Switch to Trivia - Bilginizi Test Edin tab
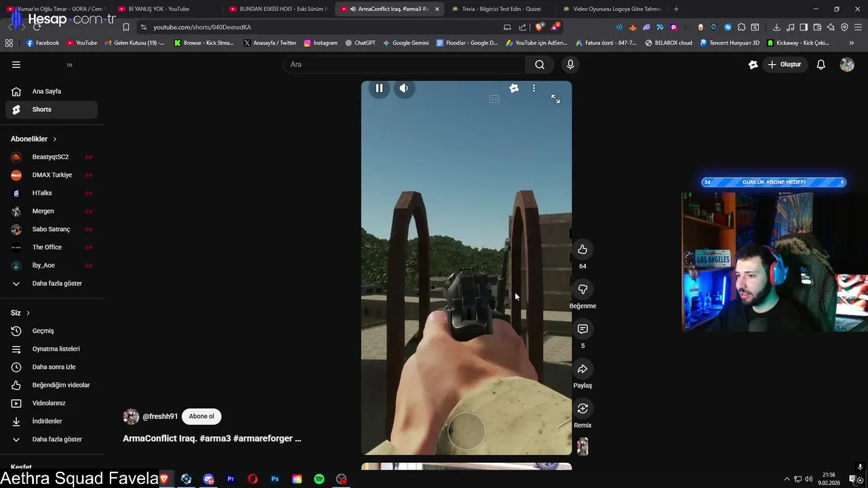The height and width of the screenshot is (488, 868). 500,9
